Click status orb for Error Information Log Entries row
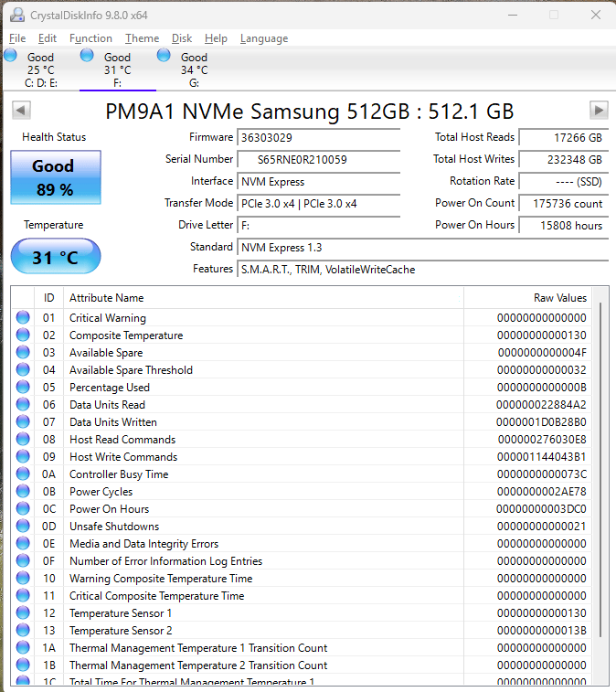The width and height of the screenshot is (616, 692). pos(23,560)
